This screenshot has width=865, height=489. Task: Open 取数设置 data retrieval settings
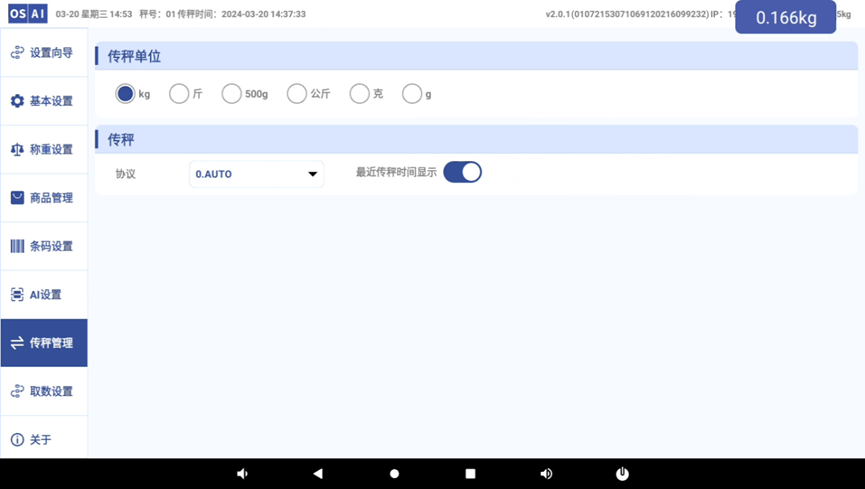click(x=43, y=392)
